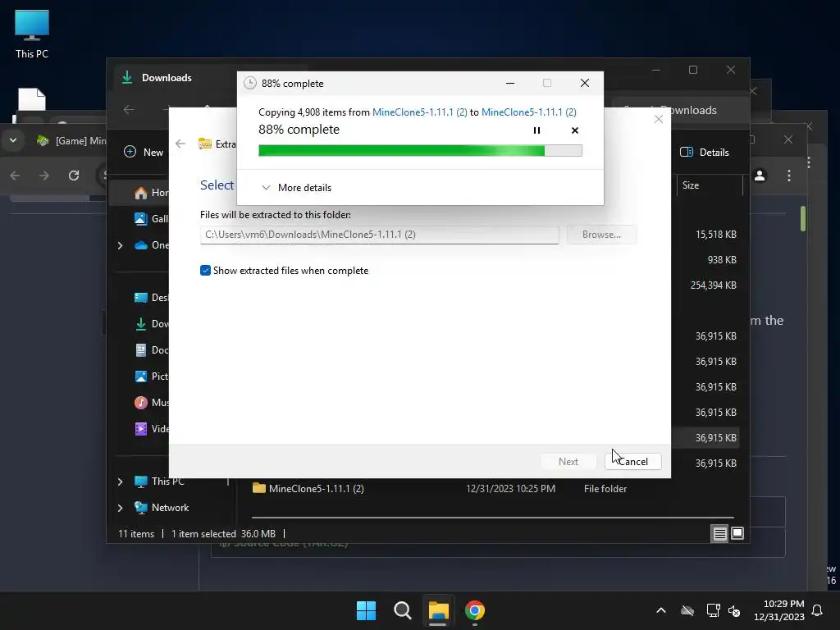Viewport: 840px width, 630px height.
Task: Expand This PC in the sidebar
Action: point(120,482)
